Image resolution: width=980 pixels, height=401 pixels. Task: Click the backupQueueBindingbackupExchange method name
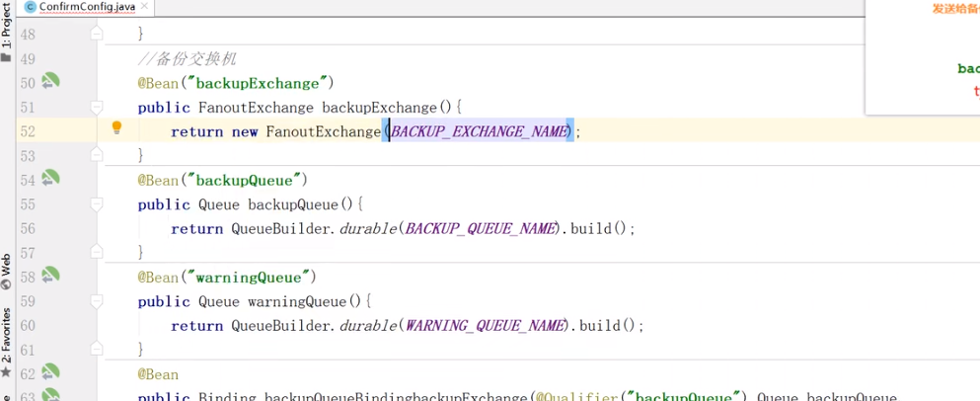click(397, 397)
